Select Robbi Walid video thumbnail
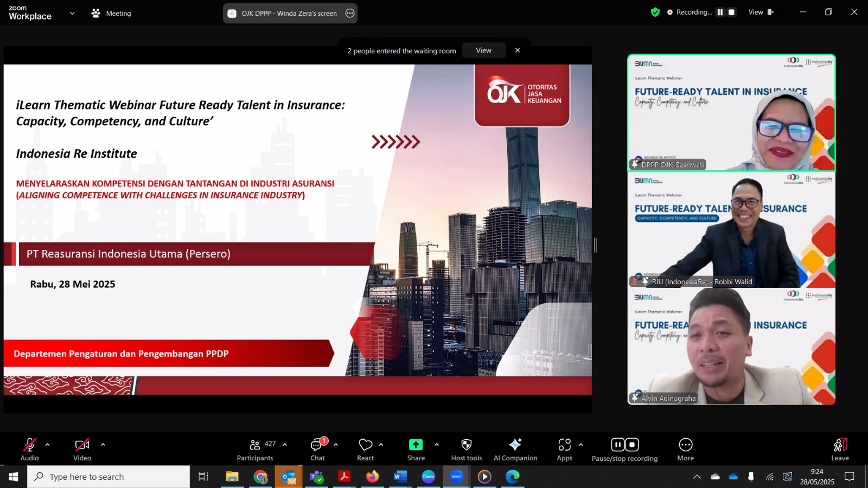The image size is (868, 488). point(731,230)
